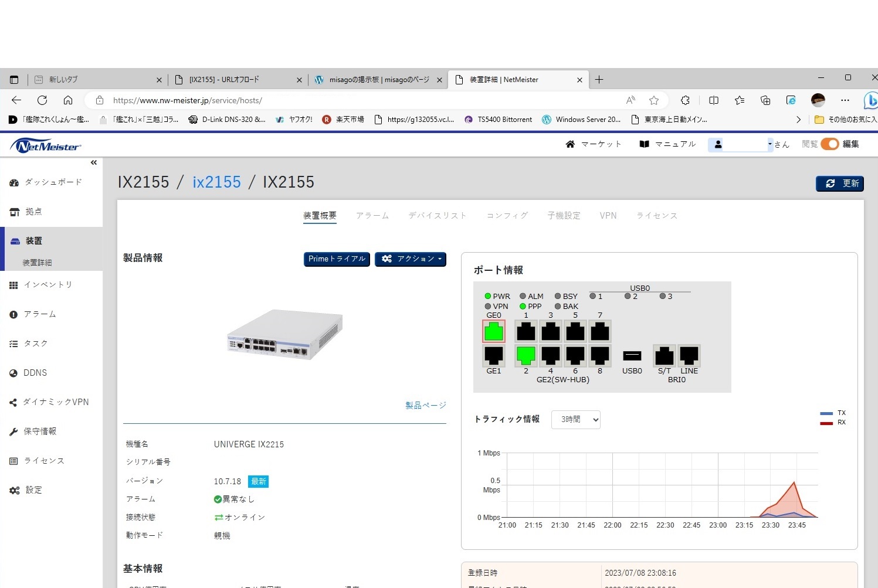Screen dimensions: 878x588
Task: Open マニュアル link in header
Action: coord(667,144)
